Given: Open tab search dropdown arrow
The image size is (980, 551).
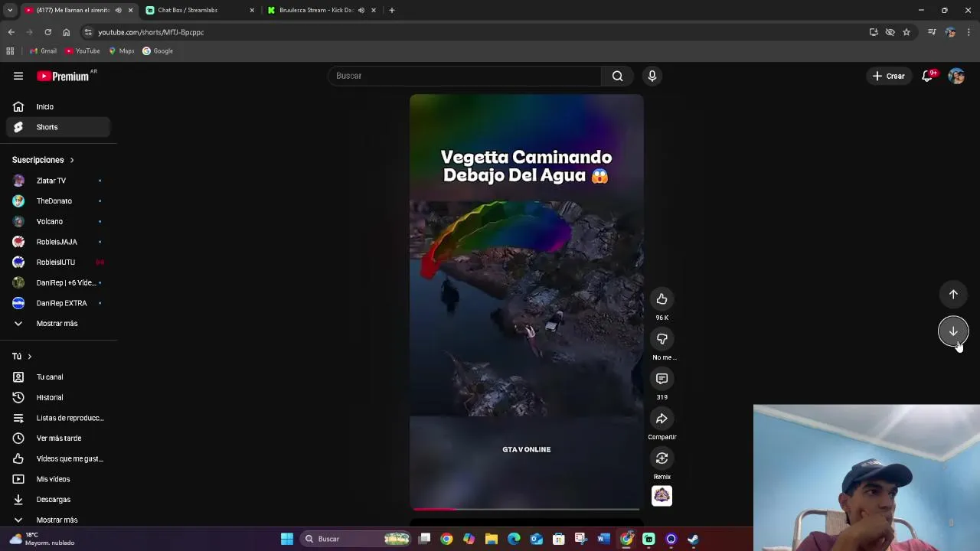Looking at the screenshot, I should [x=10, y=10].
